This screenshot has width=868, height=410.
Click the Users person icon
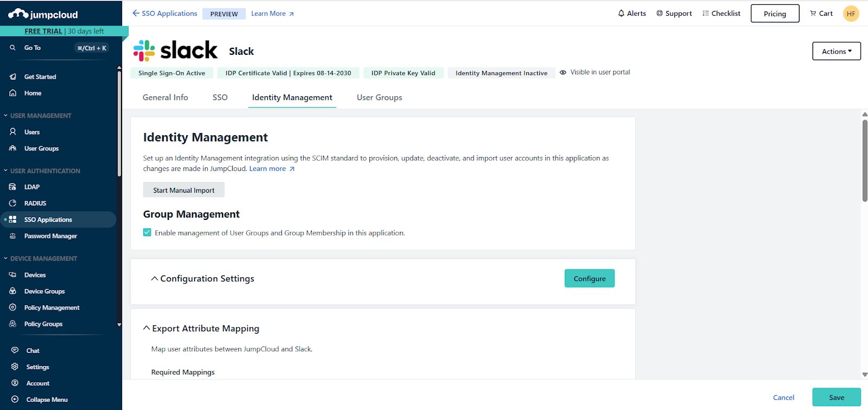(x=12, y=132)
